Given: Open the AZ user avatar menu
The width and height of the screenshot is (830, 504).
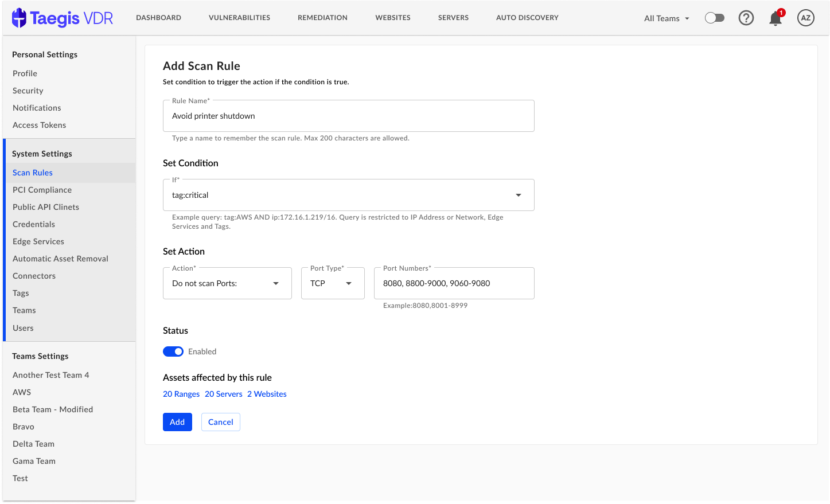Looking at the screenshot, I should pyautogui.click(x=805, y=18).
